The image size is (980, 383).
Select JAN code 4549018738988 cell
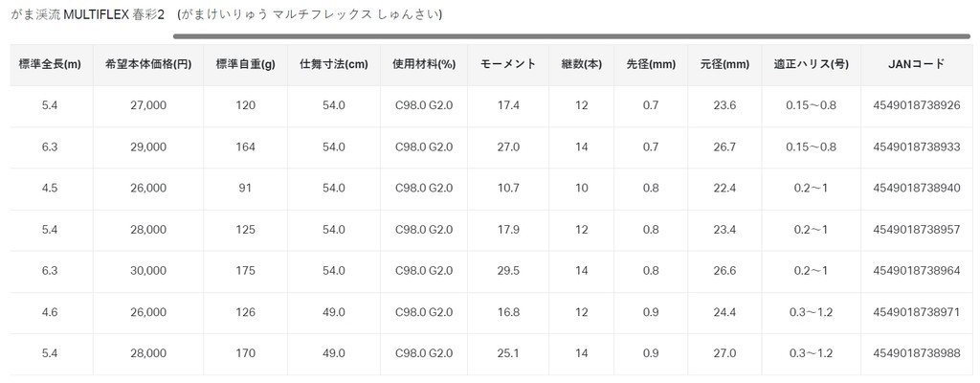pos(917,353)
